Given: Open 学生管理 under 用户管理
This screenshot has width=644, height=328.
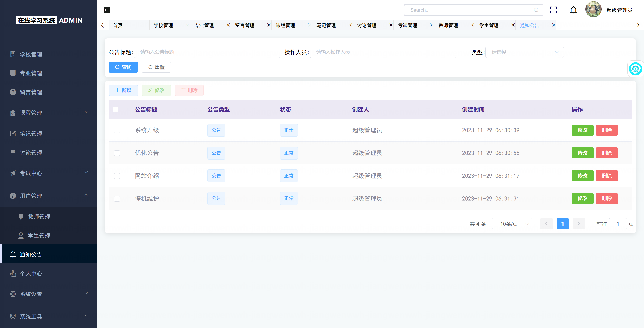Looking at the screenshot, I should coord(39,236).
